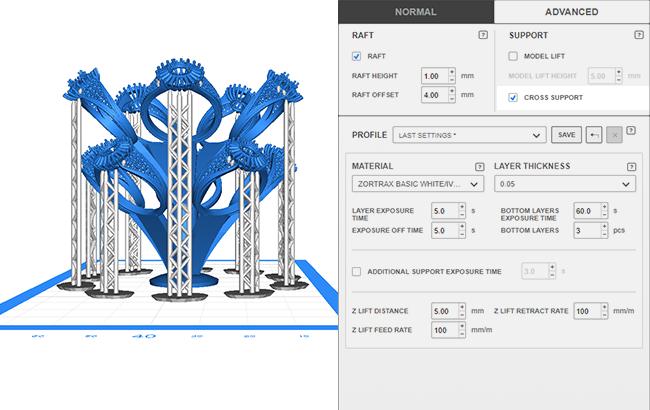Switch to the Normal tab

tap(415, 12)
